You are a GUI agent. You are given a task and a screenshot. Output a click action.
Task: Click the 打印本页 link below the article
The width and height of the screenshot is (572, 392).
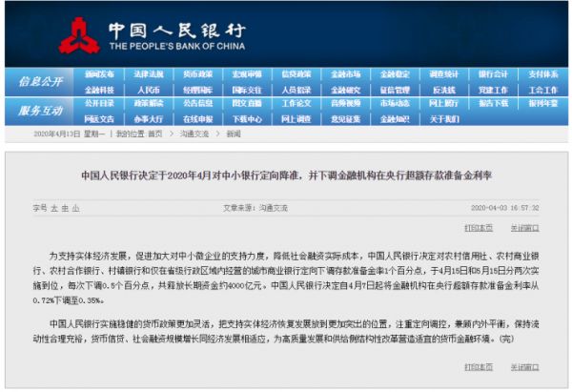479,367
